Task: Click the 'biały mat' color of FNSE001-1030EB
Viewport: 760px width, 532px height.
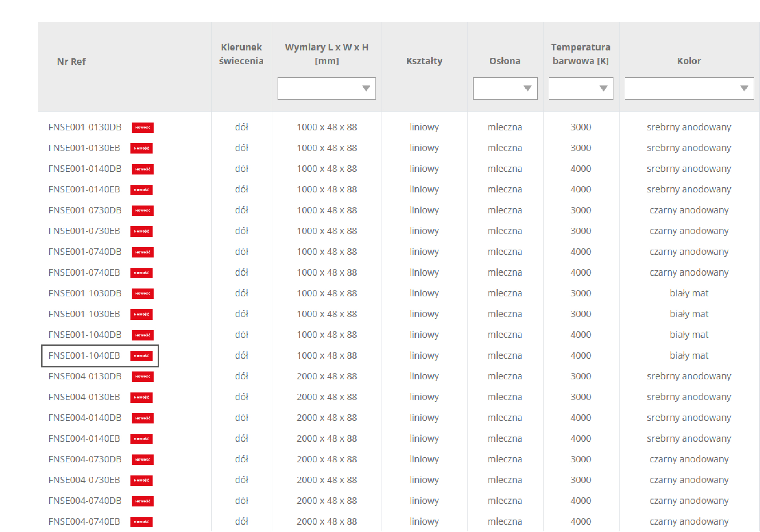Action: 689,315
